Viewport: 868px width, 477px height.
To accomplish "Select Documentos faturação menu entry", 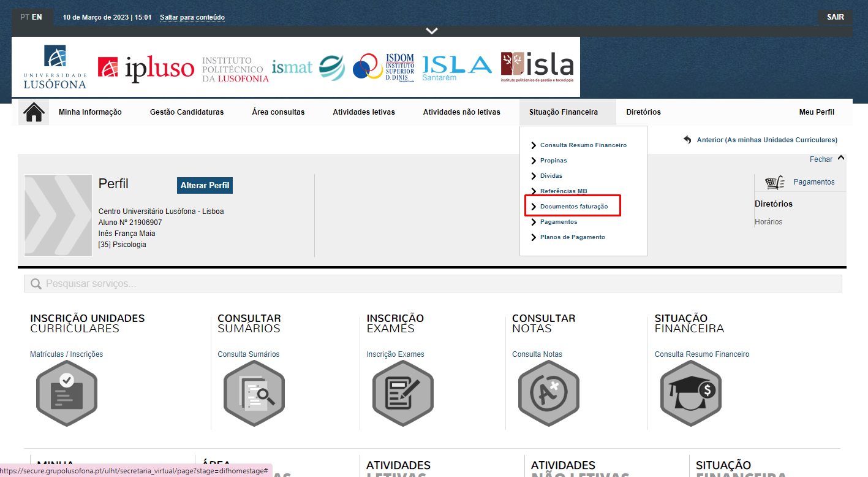I will 574,207.
